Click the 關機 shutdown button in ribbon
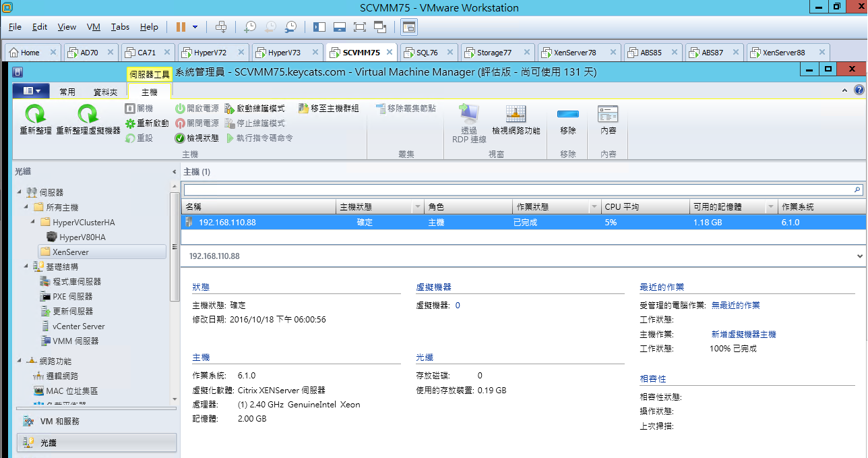This screenshot has width=868, height=458. coord(139,109)
